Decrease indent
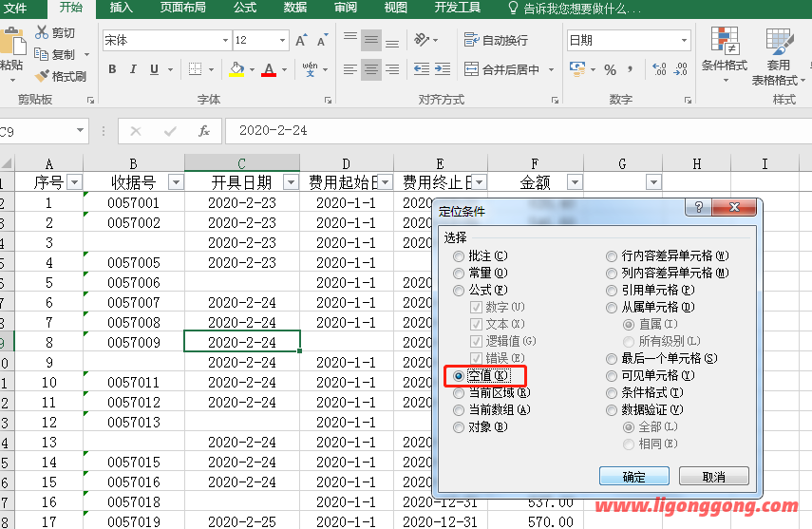 point(421,69)
